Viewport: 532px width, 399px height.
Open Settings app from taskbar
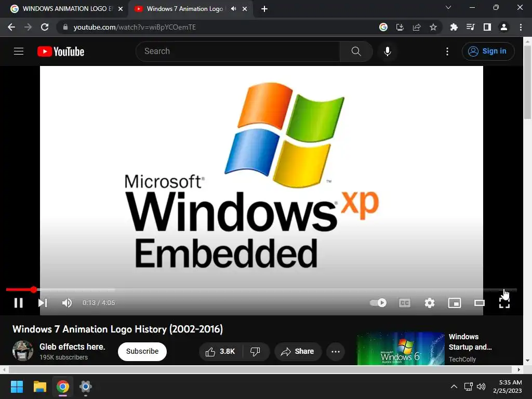86,387
